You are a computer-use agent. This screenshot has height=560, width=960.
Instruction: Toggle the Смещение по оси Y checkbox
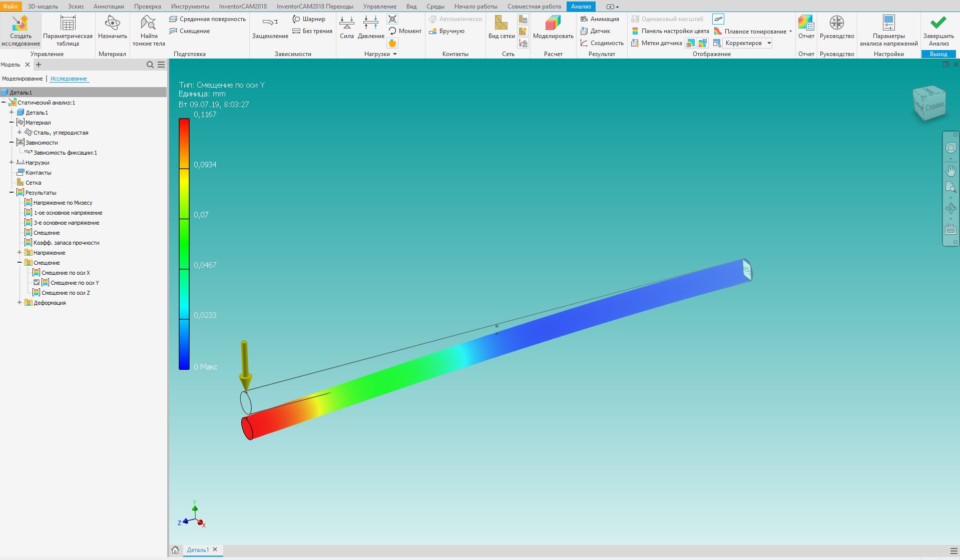coord(37,283)
